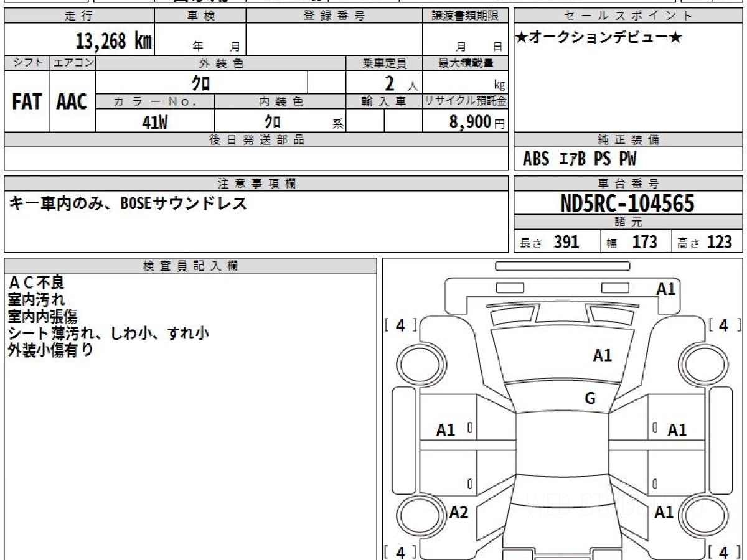Viewport: 747px width, 560px height.
Task: Select the 41W color code
Action: click(155, 122)
